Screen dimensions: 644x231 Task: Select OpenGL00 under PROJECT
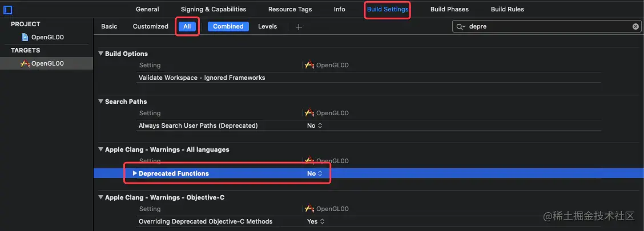47,37
